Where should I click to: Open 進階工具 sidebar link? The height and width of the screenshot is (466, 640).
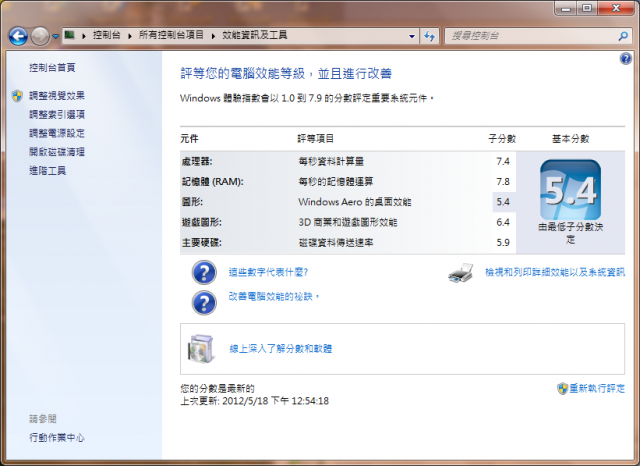click(47, 171)
